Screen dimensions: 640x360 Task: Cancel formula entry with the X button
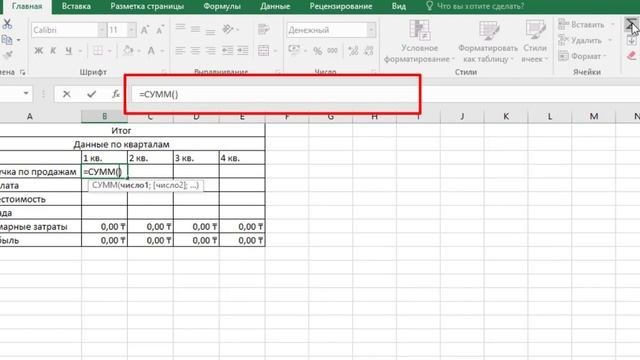tap(67, 94)
